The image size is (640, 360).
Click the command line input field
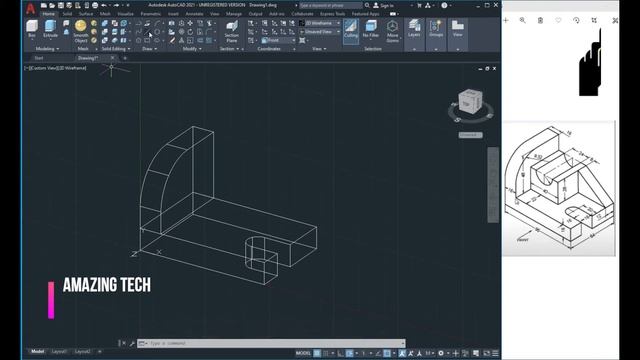271,343
